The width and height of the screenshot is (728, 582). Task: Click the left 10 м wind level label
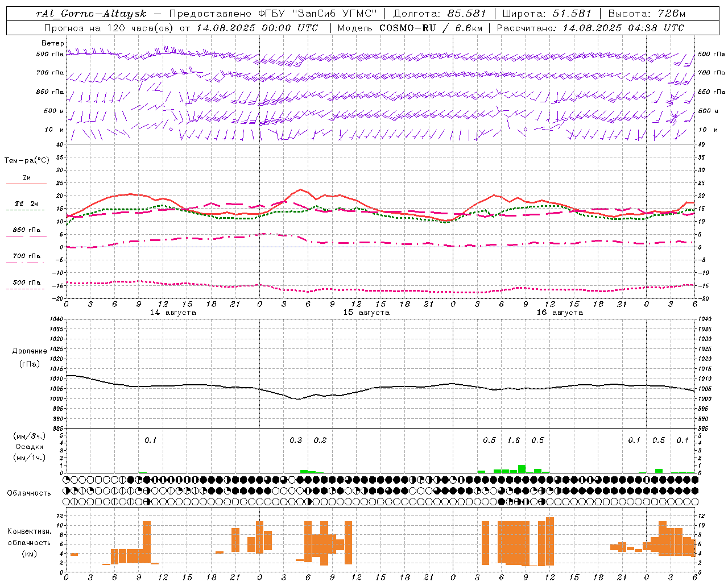coord(54,130)
